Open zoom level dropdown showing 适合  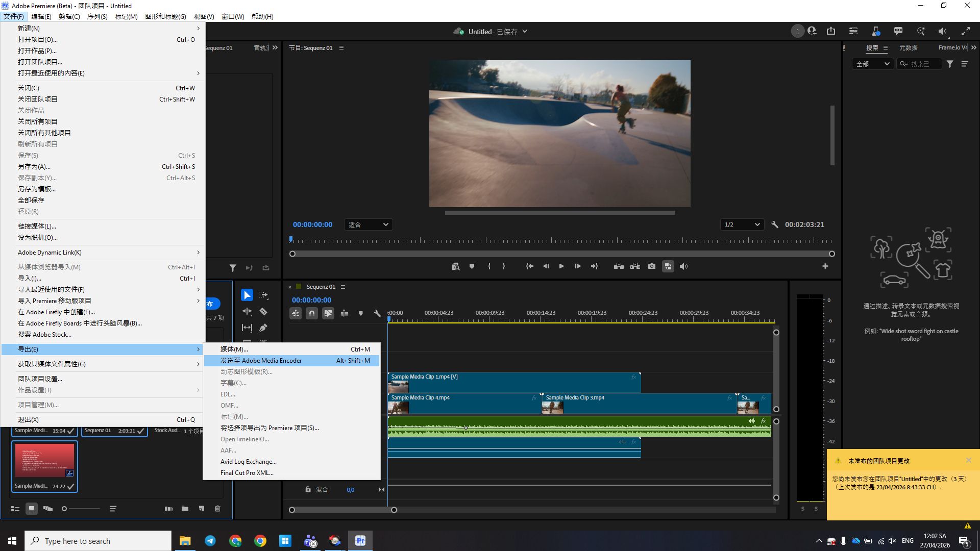pos(368,224)
